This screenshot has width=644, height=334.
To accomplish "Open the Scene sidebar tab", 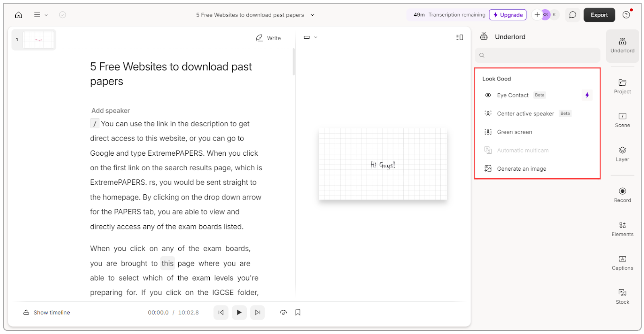I will coord(622,120).
